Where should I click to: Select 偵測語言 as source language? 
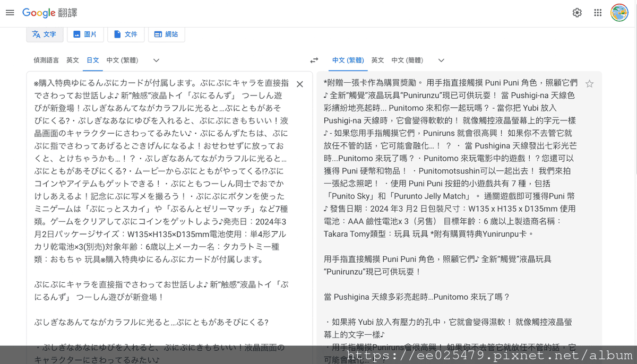tap(46, 60)
